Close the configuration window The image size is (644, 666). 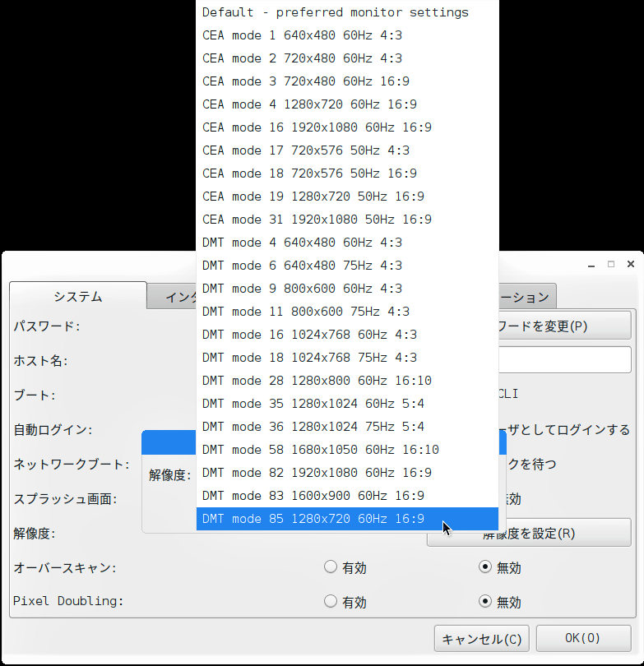pyautogui.click(x=631, y=264)
